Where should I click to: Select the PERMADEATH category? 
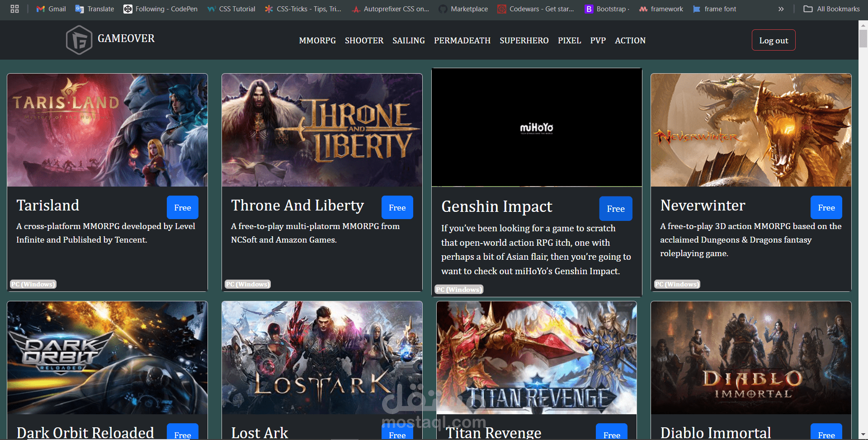(x=462, y=41)
